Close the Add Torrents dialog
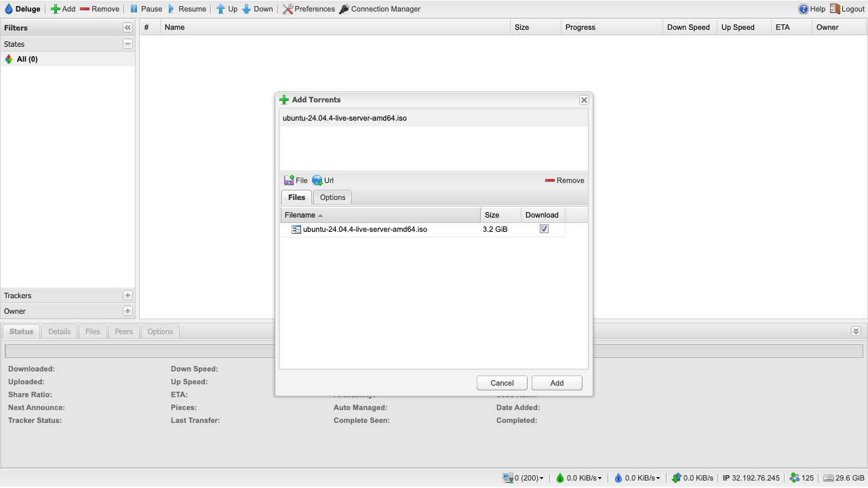This screenshot has height=488, width=868. 584,100
